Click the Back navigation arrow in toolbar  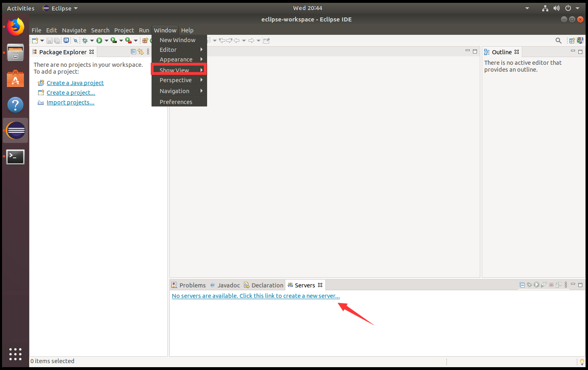click(237, 40)
